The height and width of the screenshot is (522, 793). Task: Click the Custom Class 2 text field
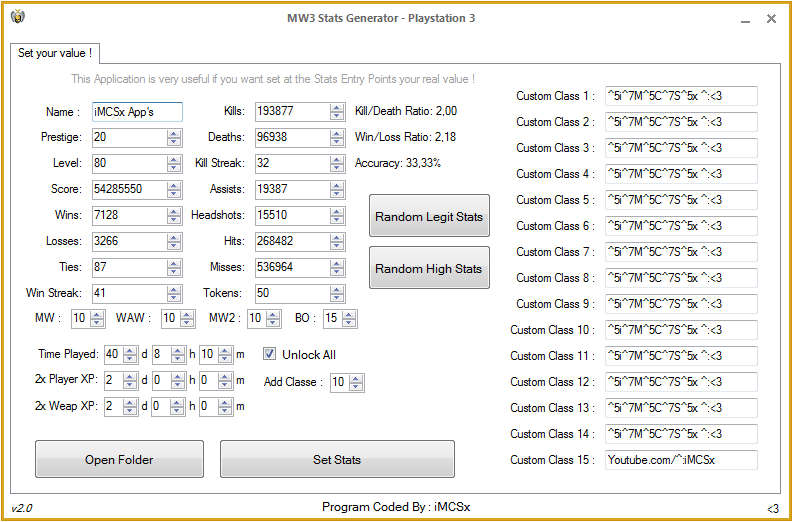(681, 122)
